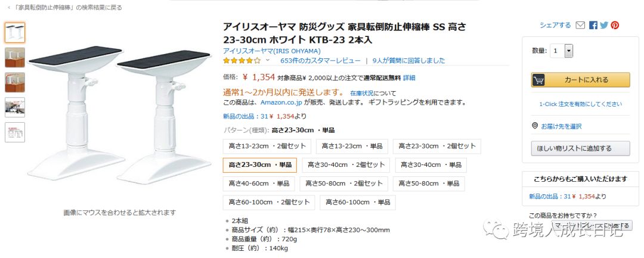Select 高さ50-80cm ・単品 option
The height and width of the screenshot is (258, 644).
click(429, 184)
